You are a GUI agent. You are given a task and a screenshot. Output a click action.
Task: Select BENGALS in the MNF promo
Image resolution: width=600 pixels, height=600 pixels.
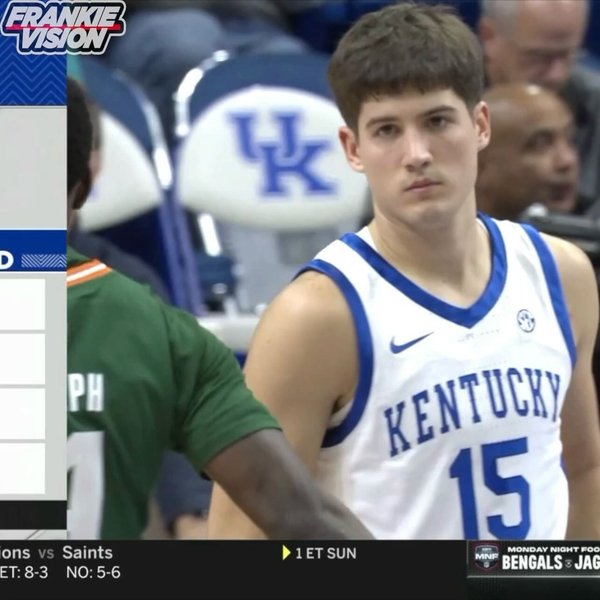point(532,562)
